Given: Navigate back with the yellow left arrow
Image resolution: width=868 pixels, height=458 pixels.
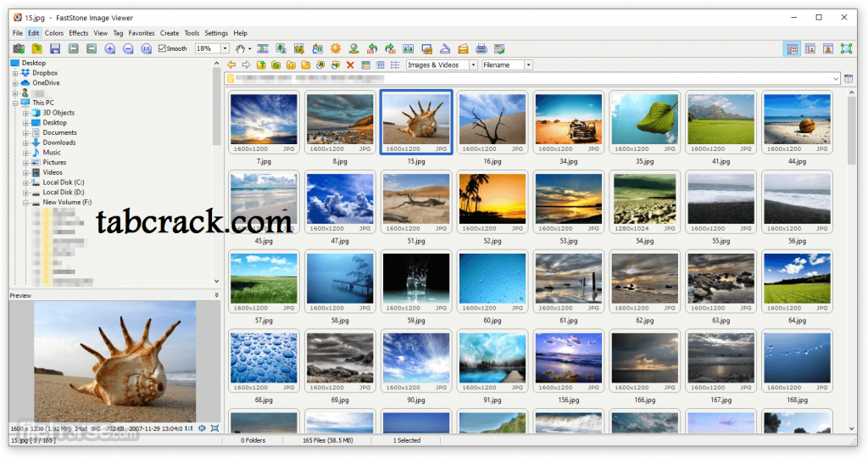Looking at the screenshot, I should [x=231, y=64].
